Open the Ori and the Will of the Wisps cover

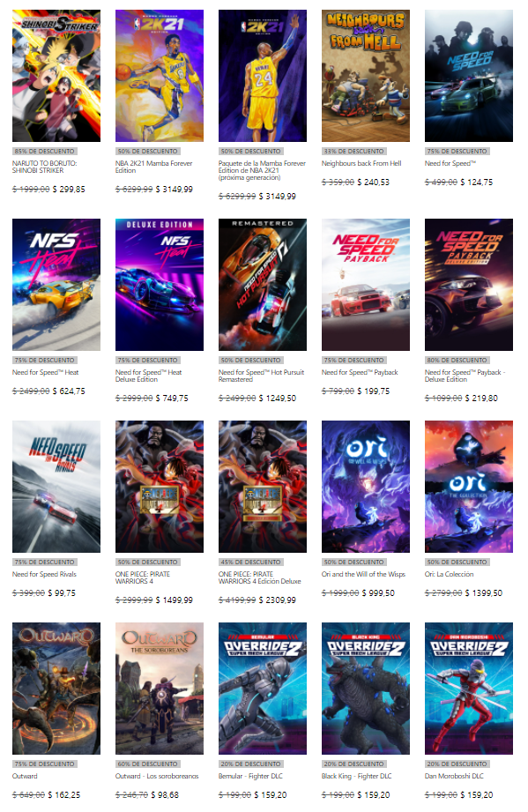[366, 487]
